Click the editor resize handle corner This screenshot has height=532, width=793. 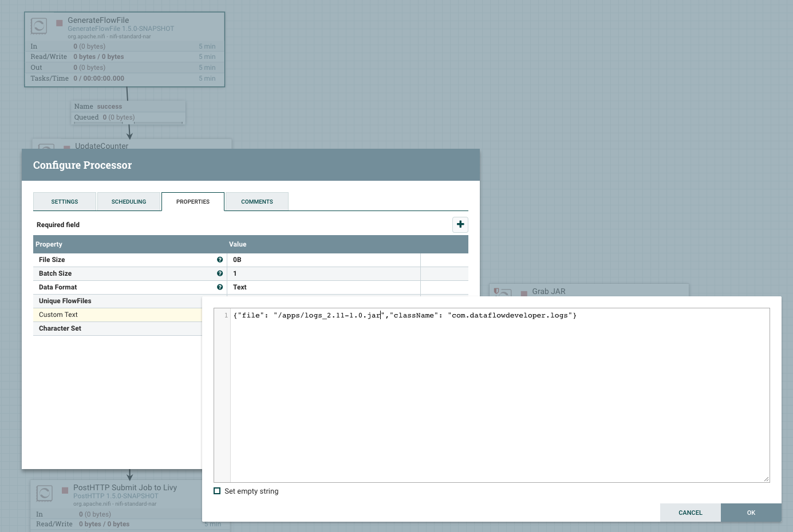766,479
